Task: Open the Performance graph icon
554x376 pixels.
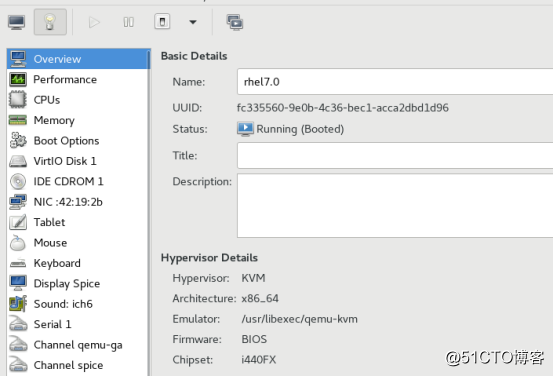Action: point(18,80)
